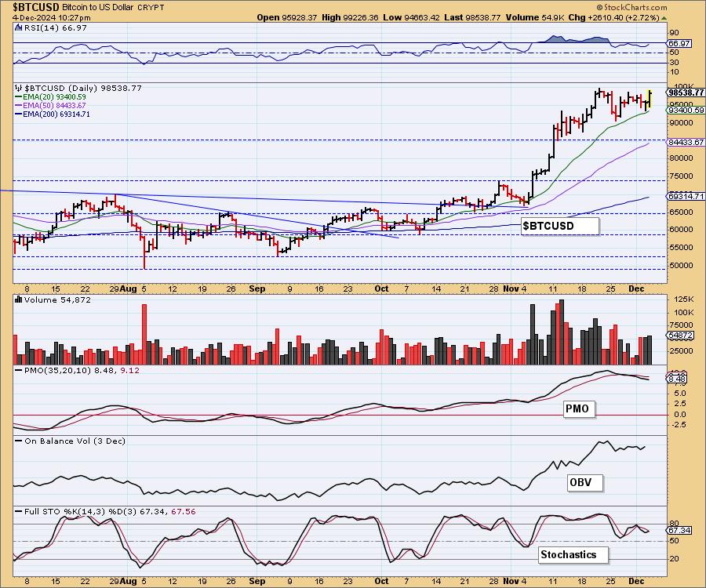Click the Volume 54,872 legend text
The width and height of the screenshot is (706, 588).
point(57,299)
